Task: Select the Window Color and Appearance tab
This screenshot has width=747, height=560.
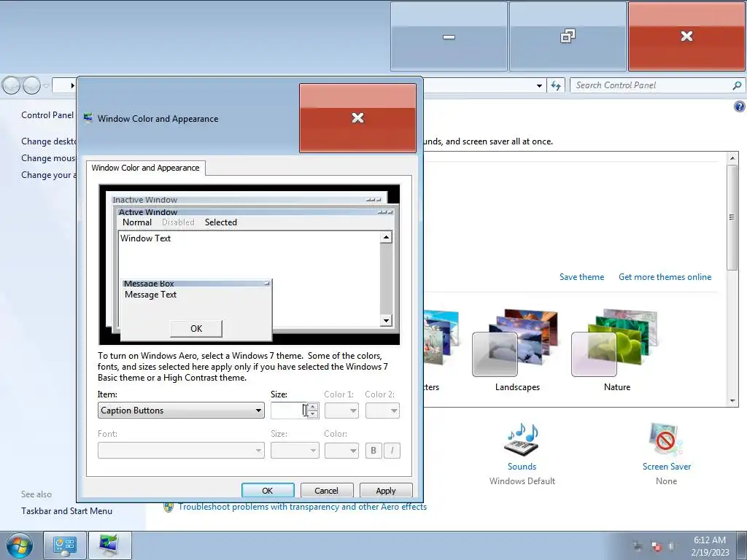Action: pos(145,168)
